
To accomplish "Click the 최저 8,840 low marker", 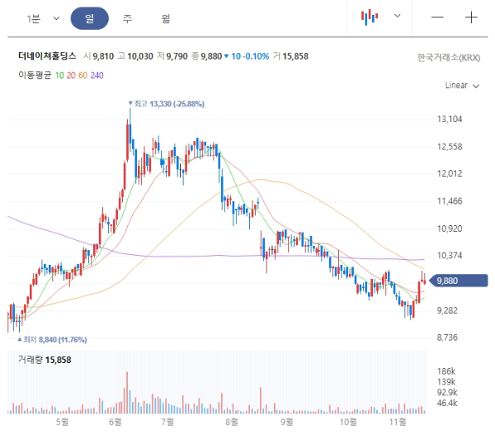I will tap(52, 340).
